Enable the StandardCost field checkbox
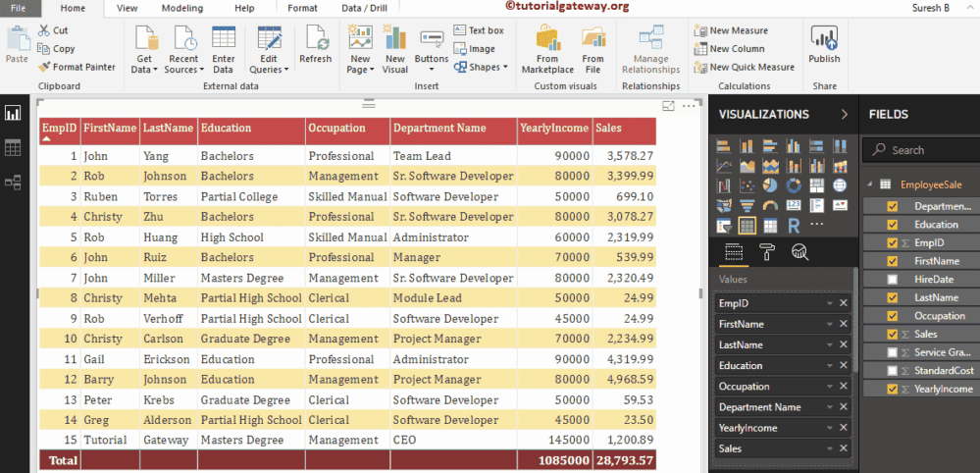 892,371
